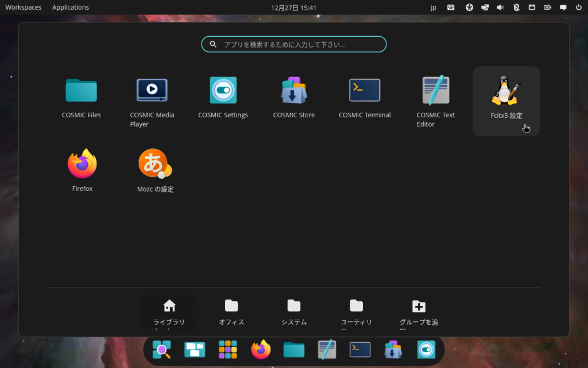The width and height of the screenshot is (588, 368).
Task: Launch Firefox from the app grid
Action: [x=82, y=171]
